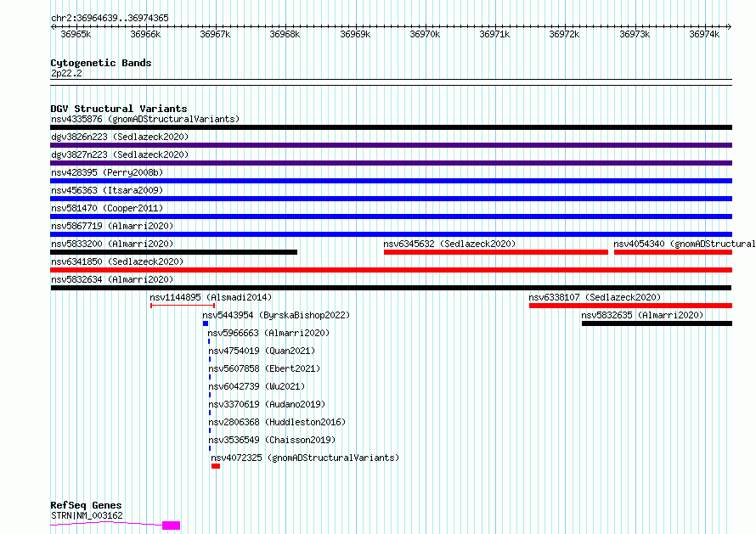Open STRN|NM_003162 gene label
Image resolution: width=756 pixels, height=534 pixels.
pos(87,515)
